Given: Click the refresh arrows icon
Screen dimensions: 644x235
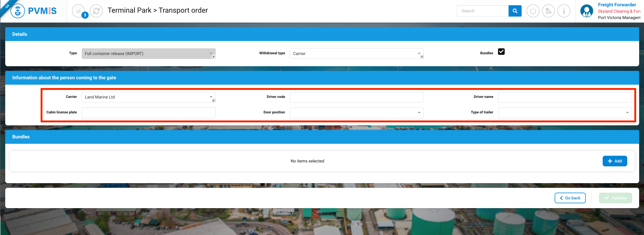Looking at the screenshot, I should point(96,11).
